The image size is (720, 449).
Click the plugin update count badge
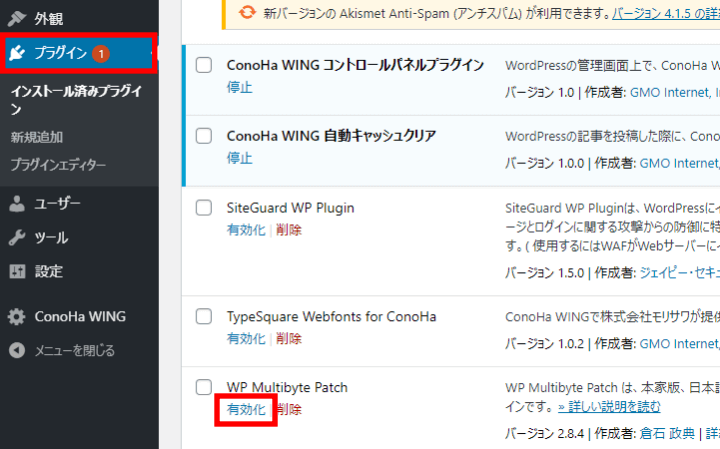click(101, 54)
